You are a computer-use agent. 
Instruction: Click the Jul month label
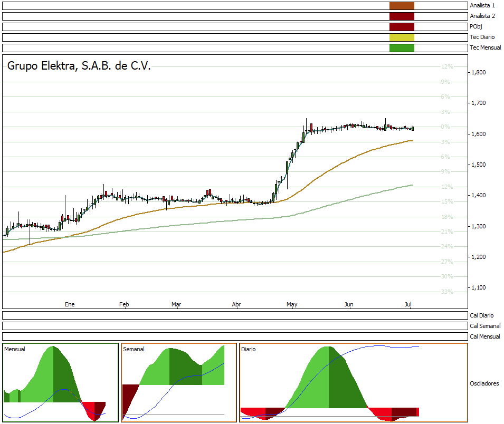click(x=408, y=304)
